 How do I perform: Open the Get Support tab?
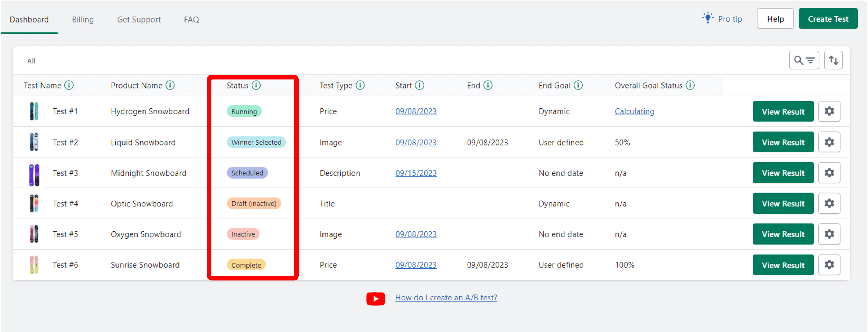click(x=139, y=20)
